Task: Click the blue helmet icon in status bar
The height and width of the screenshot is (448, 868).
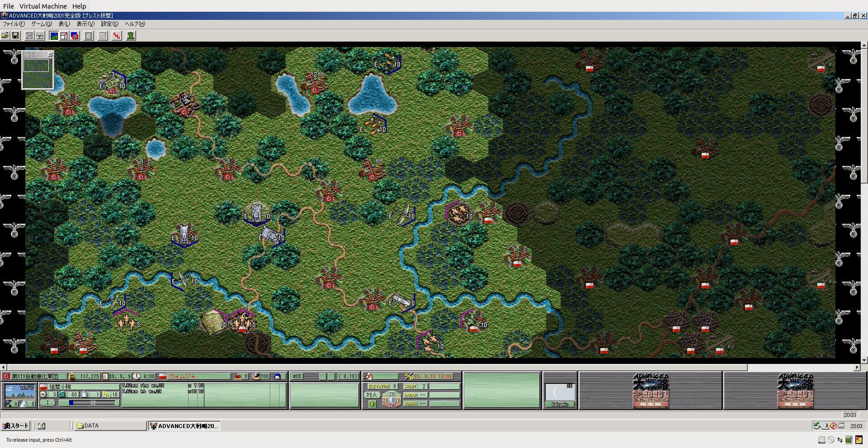Action: pos(278,376)
